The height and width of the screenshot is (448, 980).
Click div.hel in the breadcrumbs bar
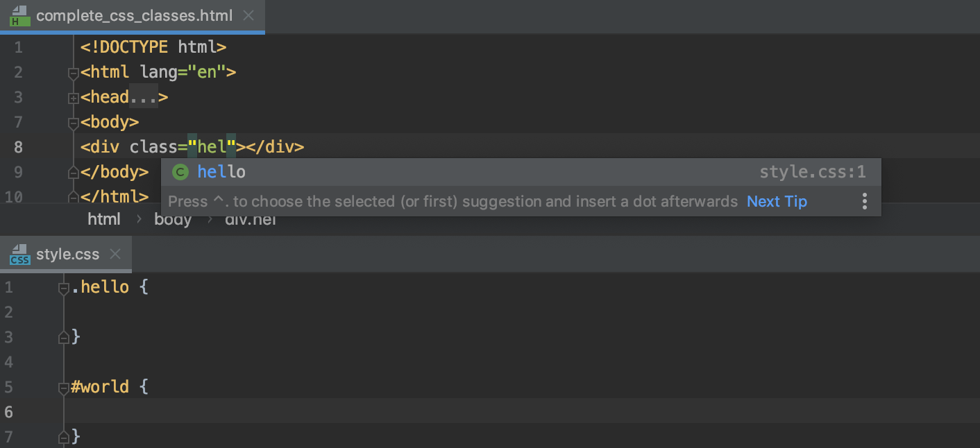click(251, 218)
